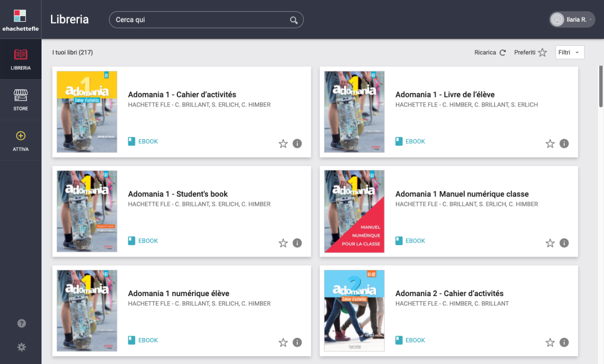Open the settings gear icon
This screenshot has width=604, height=364.
(21, 347)
